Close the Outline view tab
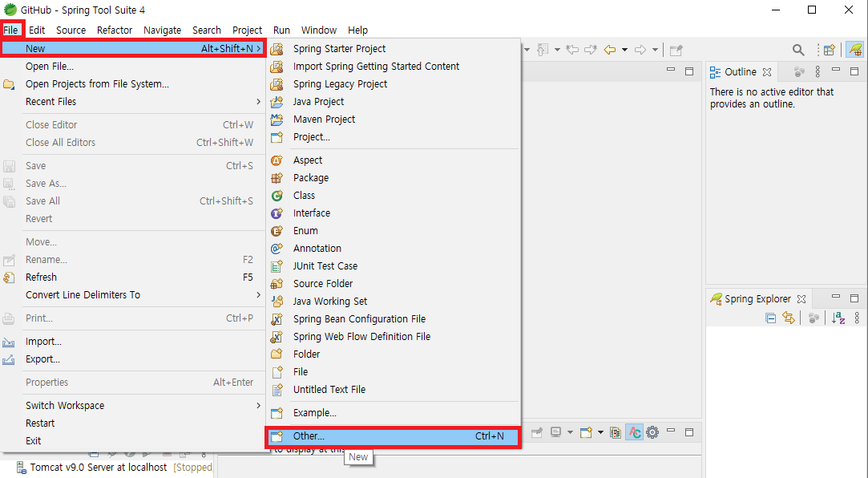 coord(767,72)
